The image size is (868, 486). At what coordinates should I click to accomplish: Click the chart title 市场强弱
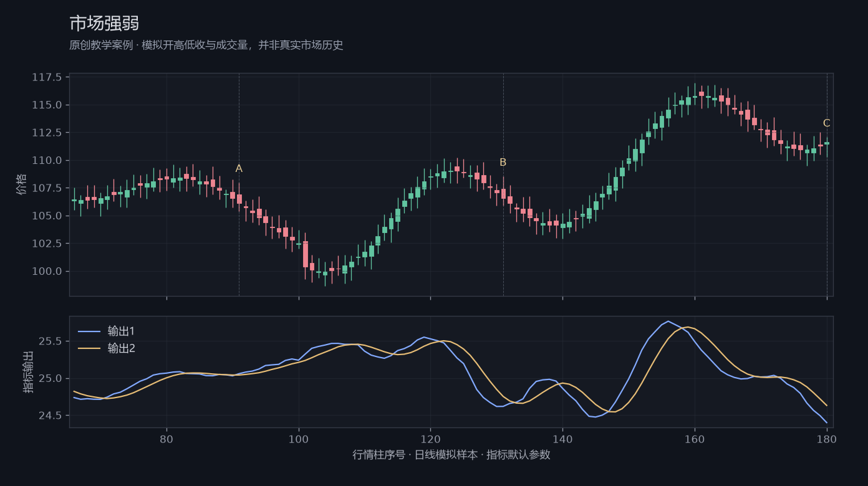coord(104,24)
